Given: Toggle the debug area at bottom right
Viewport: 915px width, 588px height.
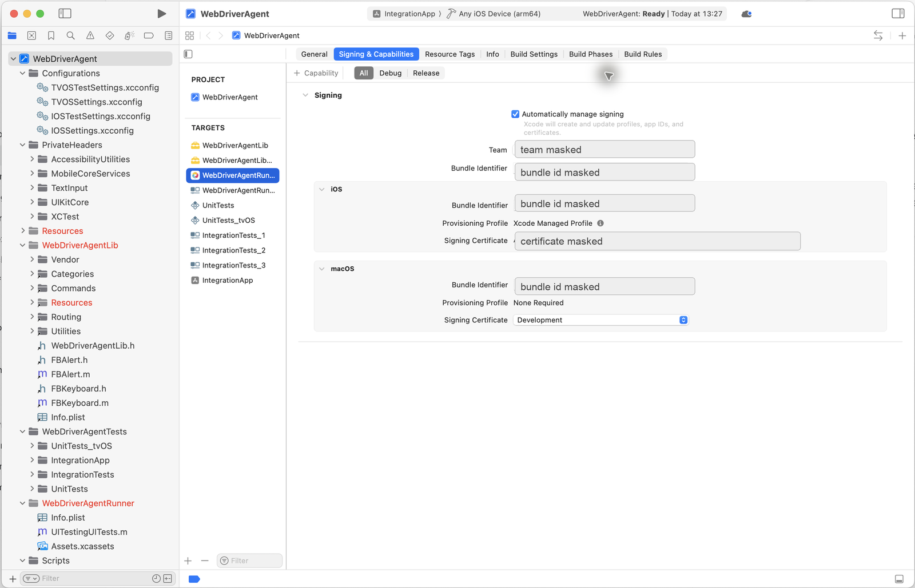Looking at the screenshot, I should click(899, 579).
